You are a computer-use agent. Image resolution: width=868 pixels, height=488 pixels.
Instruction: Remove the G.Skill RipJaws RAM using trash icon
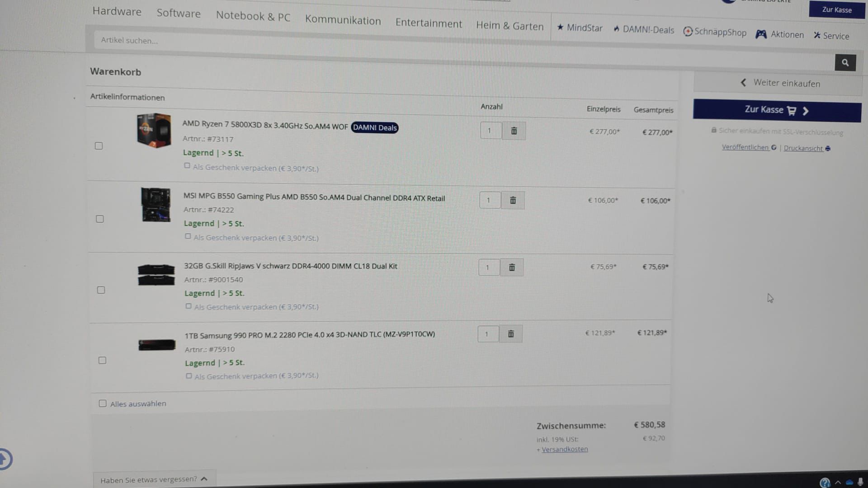coord(512,267)
